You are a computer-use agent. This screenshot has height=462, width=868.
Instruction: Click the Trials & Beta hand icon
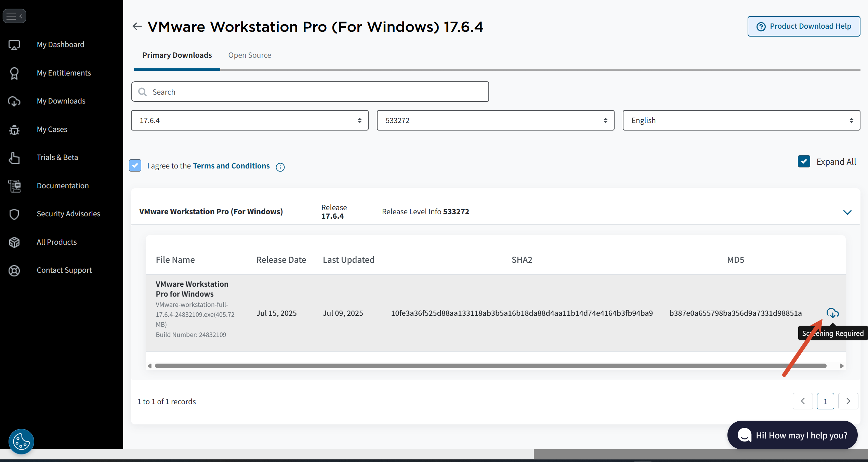tap(14, 158)
